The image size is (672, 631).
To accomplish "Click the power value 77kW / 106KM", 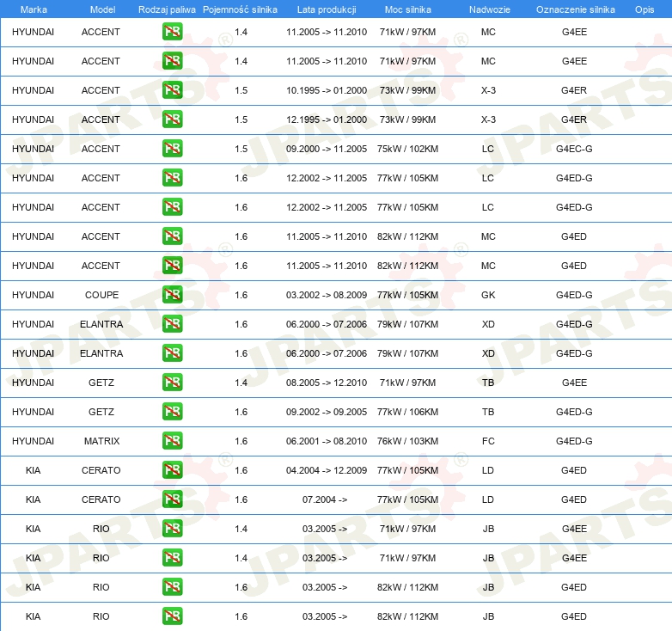I will [x=407, y=412].
